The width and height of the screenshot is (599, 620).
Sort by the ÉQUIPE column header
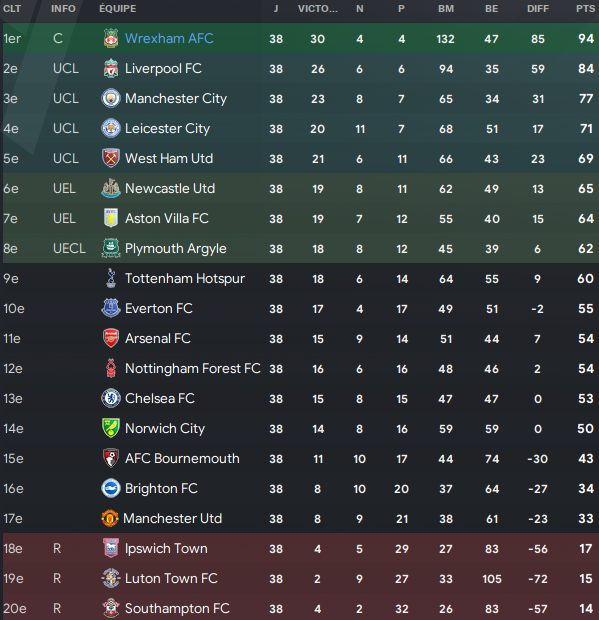(x=117, y=9)
